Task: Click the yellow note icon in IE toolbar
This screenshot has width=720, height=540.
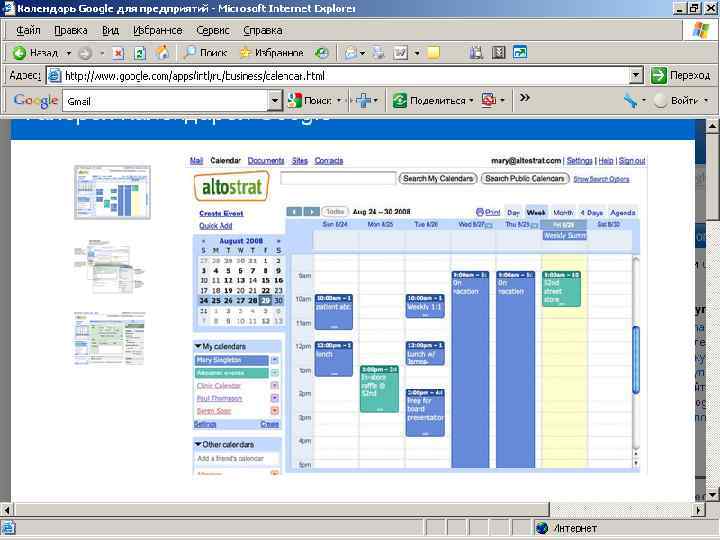Action: tap(433, 53)
